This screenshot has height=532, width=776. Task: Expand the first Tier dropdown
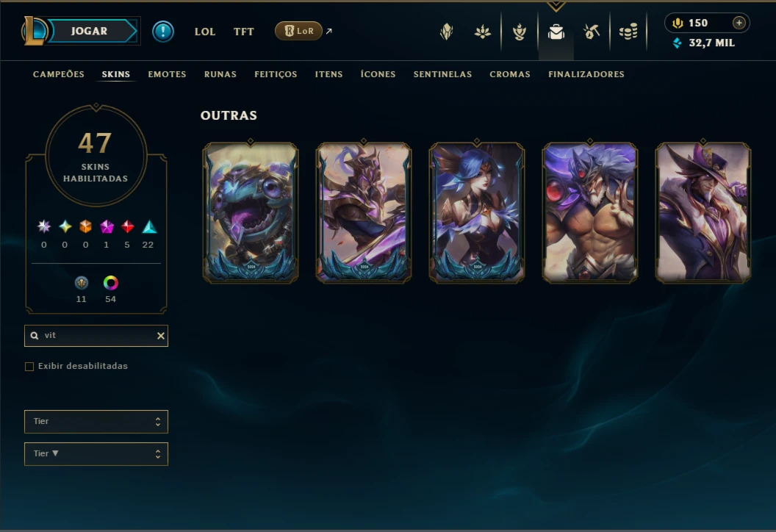[96, 422]
